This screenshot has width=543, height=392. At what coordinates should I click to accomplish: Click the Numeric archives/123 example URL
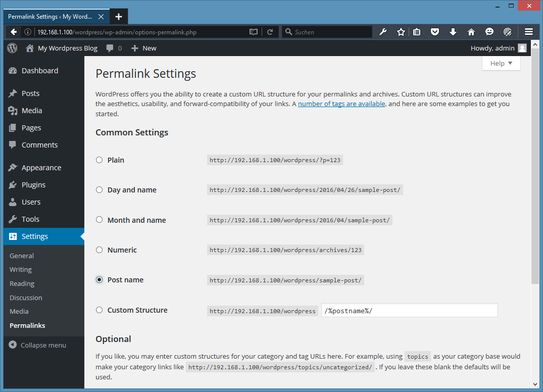coord(285,250)
